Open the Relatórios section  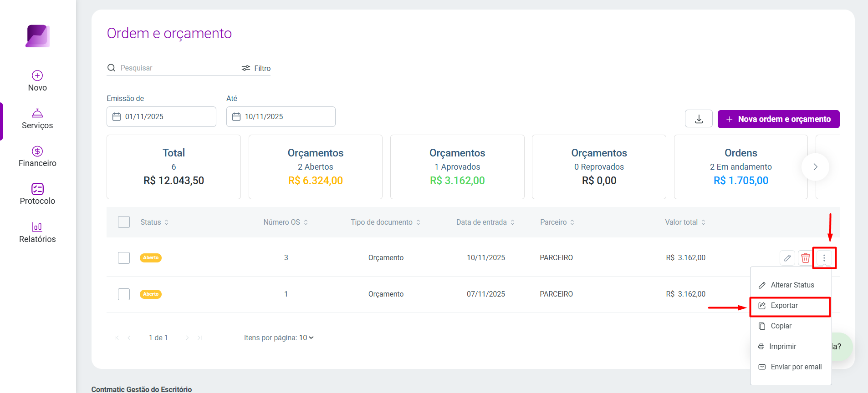tap(37, 232)
